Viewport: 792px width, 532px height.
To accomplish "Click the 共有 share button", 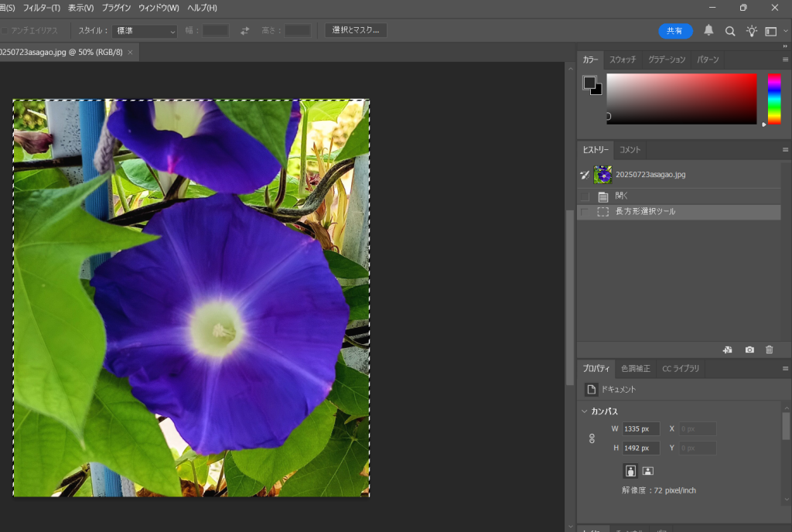I will tap(675, 31).
